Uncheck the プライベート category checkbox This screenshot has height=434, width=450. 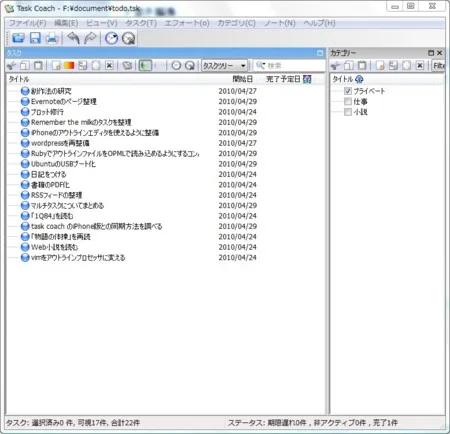348,91
